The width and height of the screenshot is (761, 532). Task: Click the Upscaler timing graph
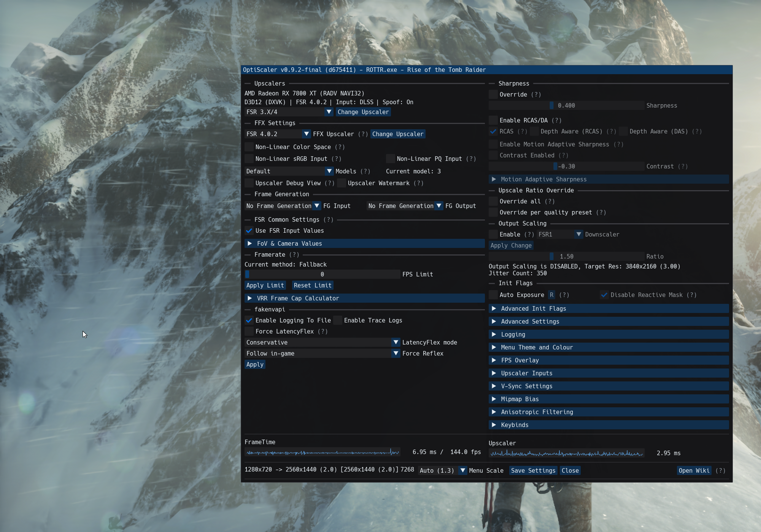(566, 453)
